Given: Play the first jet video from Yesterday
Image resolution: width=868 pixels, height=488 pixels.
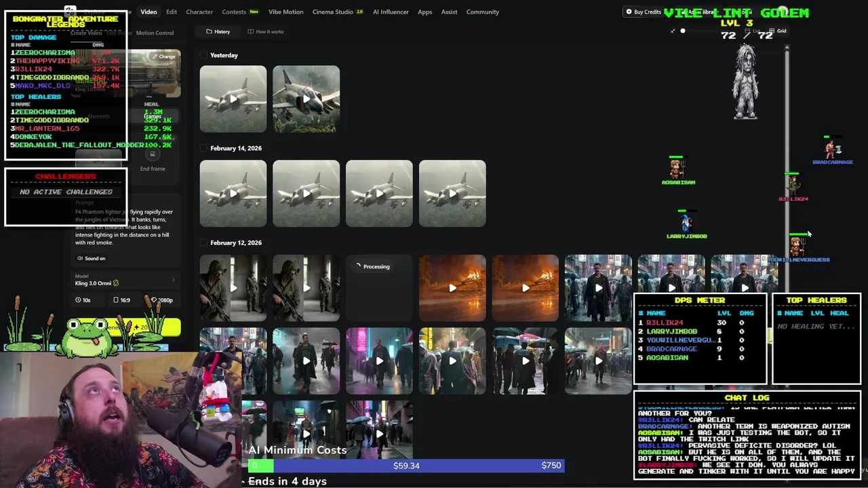Looking at the screenshot, I should pos(233,99).
